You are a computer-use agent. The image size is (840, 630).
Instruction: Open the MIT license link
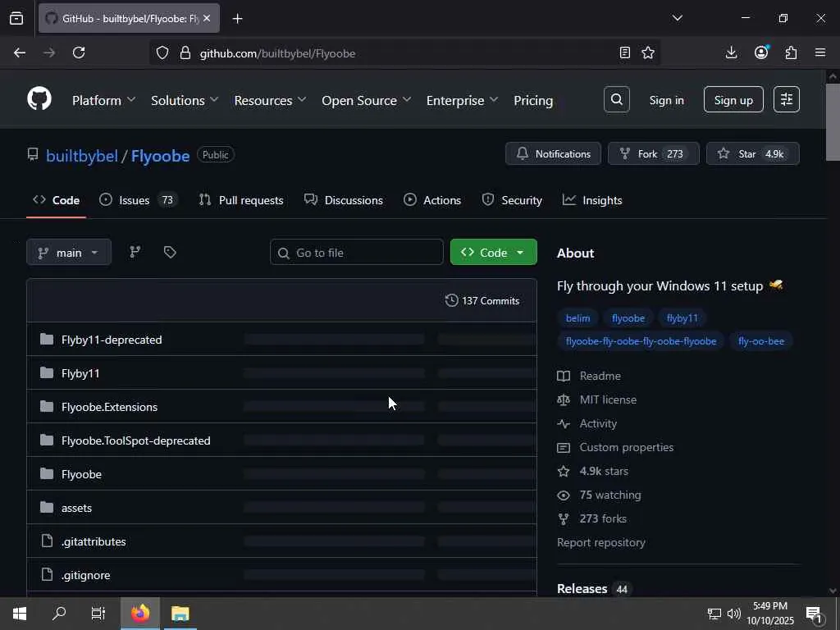pos(608,399)
